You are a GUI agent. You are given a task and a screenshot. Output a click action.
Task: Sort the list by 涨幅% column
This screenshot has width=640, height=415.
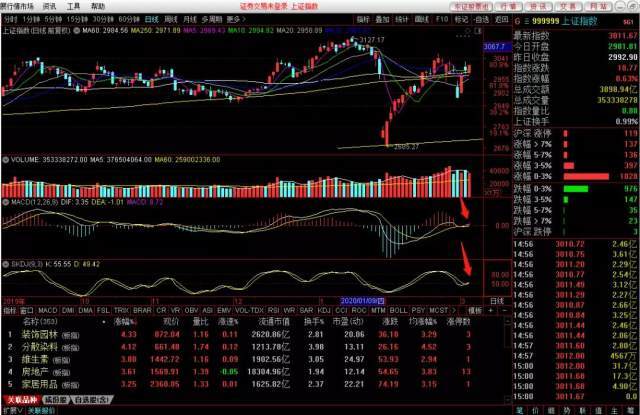click(125, 322)
